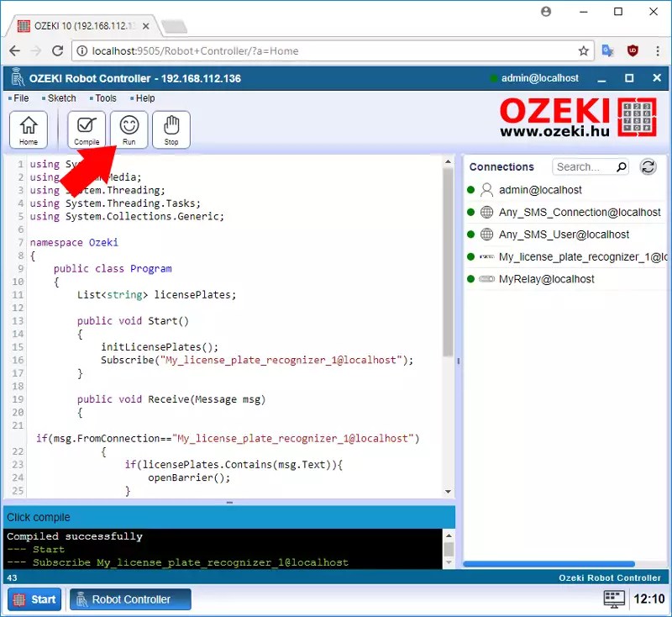Select admin@localhost connection
This screenshot has height=617, width=672.
coord(566,190)
